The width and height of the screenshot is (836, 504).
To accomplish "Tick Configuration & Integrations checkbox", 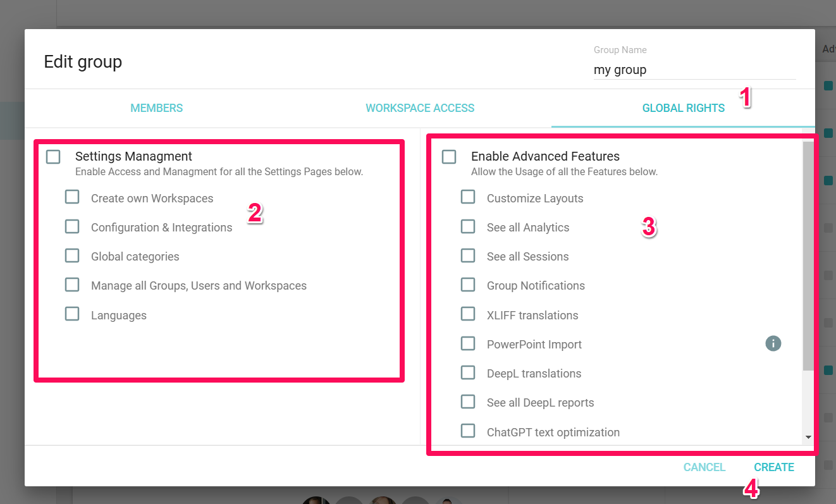I will 72,226.
